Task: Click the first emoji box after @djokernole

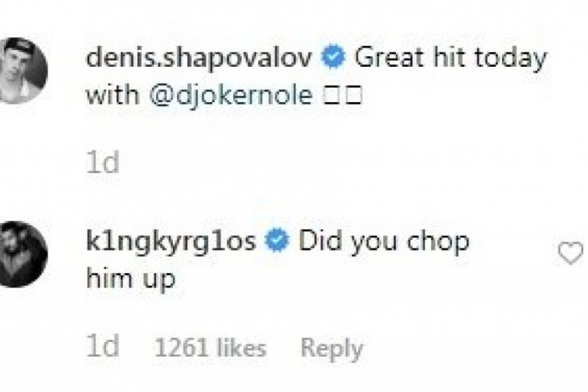Action: pyautogui.click(x=332, y=97)
